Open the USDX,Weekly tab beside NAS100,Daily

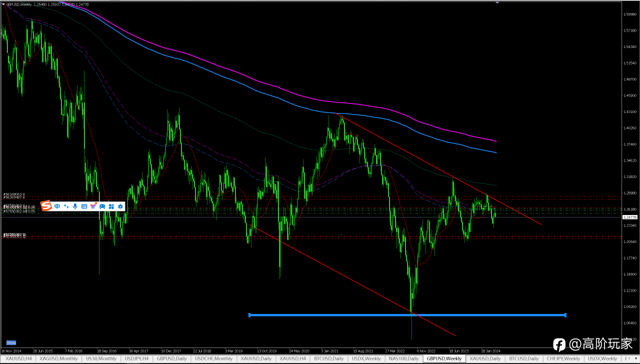pos(366,358)
